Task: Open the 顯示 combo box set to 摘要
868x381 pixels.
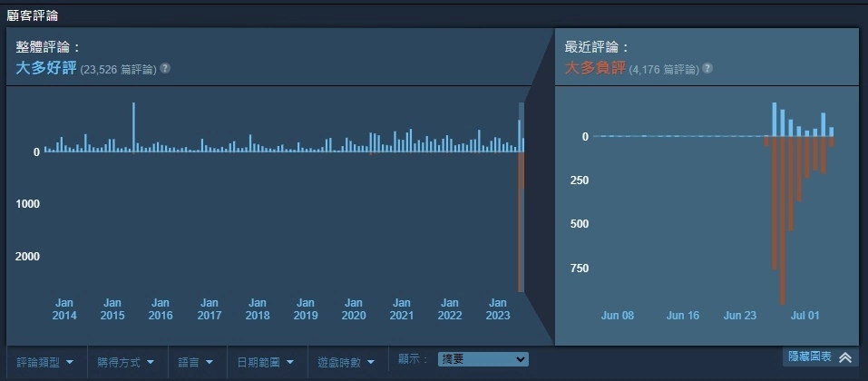Action: pyautogui.click(x=483, y=360)
